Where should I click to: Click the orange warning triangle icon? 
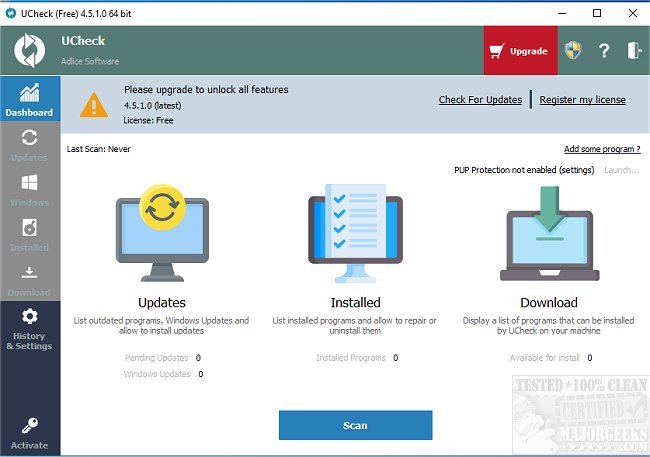click(94, 104)
